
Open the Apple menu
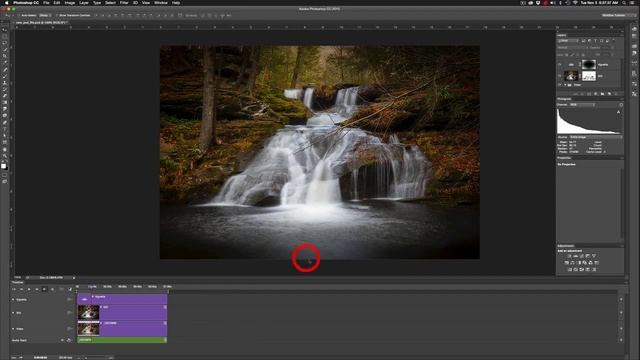coord(6,3)
